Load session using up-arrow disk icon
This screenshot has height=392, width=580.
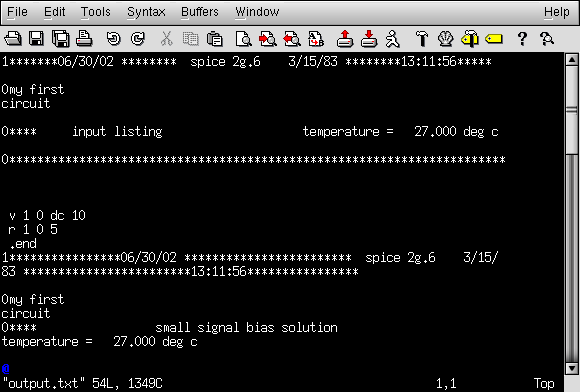point(345,38)
